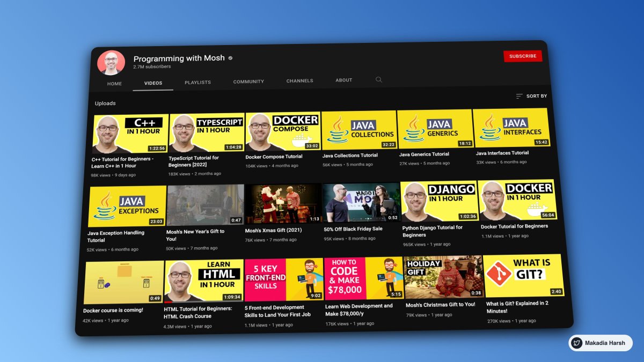Viewport: 644px width, 362px height.
Task: Open the COMMUNITY tab
Action: 248,81
